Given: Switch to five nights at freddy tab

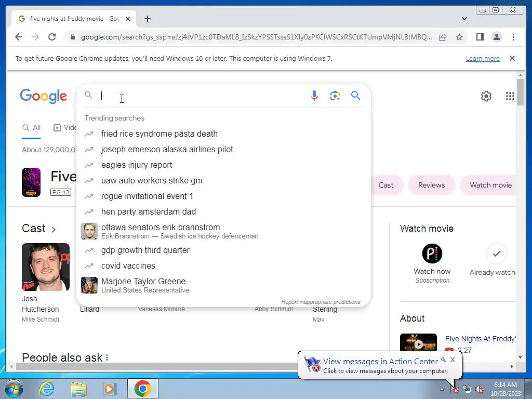Looking at the screenshot, I should pos(74,19).
